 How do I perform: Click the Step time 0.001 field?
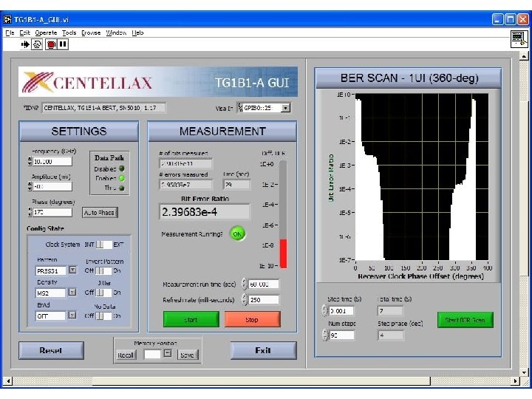coord(341,310)
